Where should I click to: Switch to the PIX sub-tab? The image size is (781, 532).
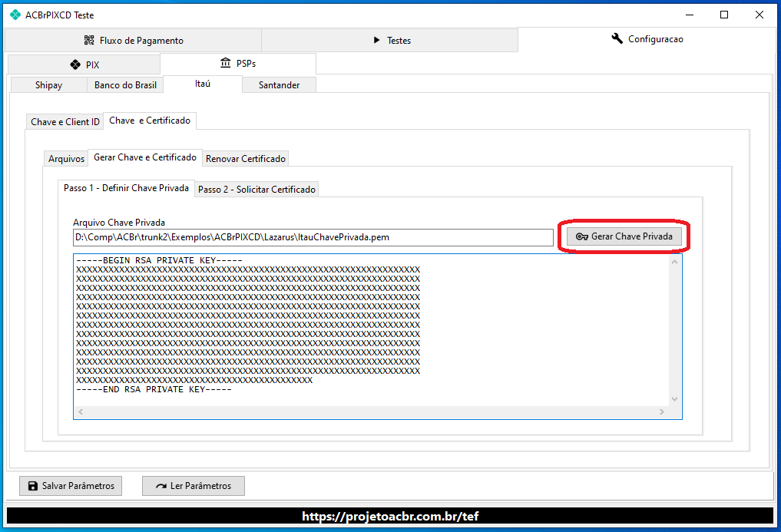point(84,64)
